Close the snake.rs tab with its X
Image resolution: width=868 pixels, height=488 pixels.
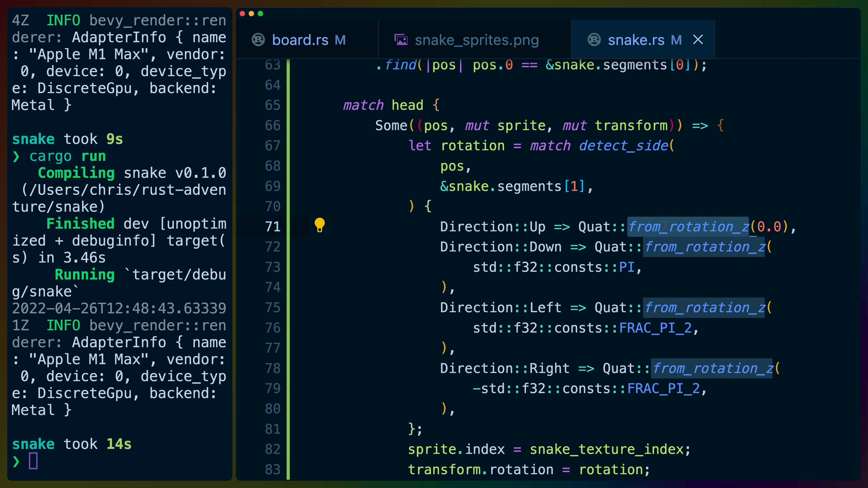click(698, 39)
